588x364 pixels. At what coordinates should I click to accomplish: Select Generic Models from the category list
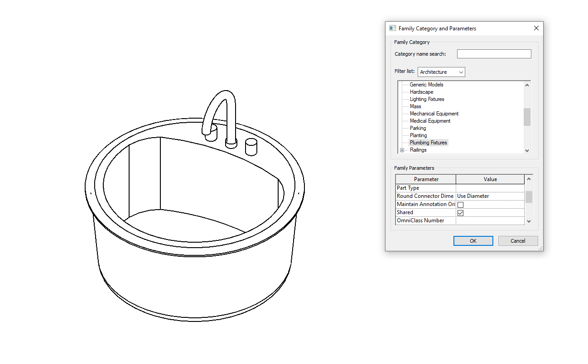[x=426, y=84]
